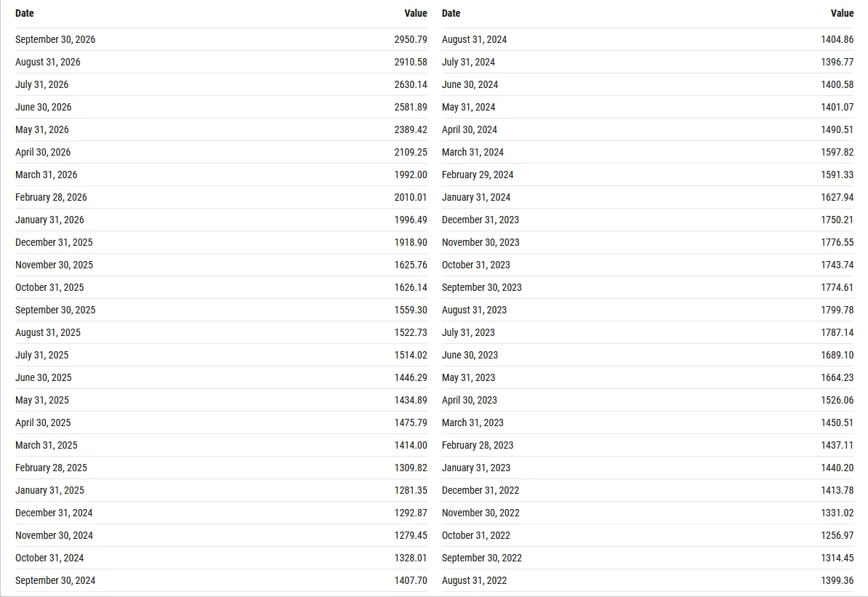The height and width of the screenshot is (597, 868).
Task: Select the value 1256.97
Action: 837,535
